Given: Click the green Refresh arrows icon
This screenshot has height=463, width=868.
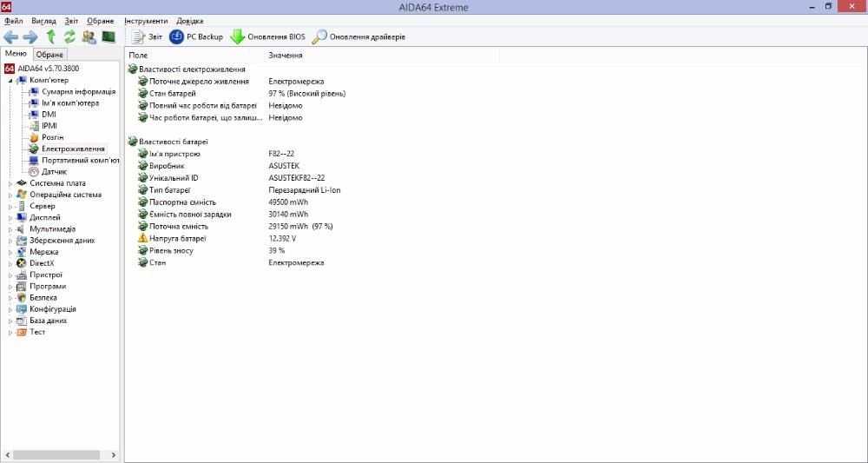Looking at the screenshot, I should pyautogui.click(x=69, y=37).
